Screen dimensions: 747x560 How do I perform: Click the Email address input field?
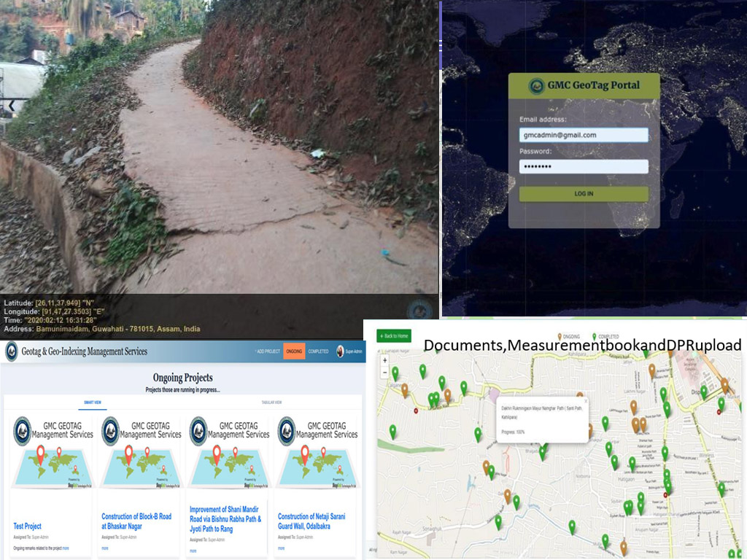click(584, 135)
